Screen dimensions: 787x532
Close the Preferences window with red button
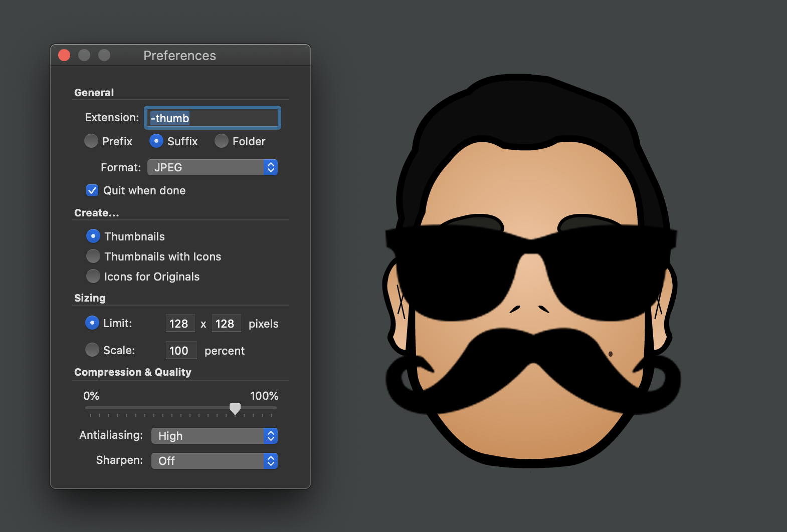[x=64, y=55]
